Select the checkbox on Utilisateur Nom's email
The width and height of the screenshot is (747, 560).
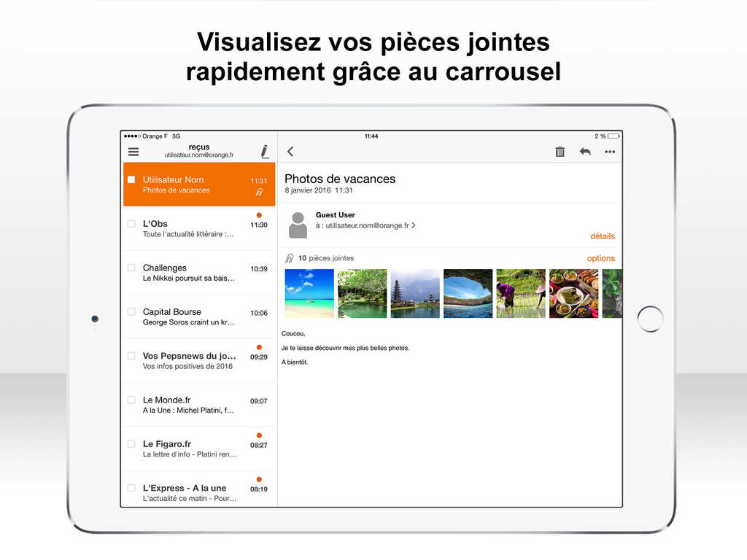(x=132, y=179)
